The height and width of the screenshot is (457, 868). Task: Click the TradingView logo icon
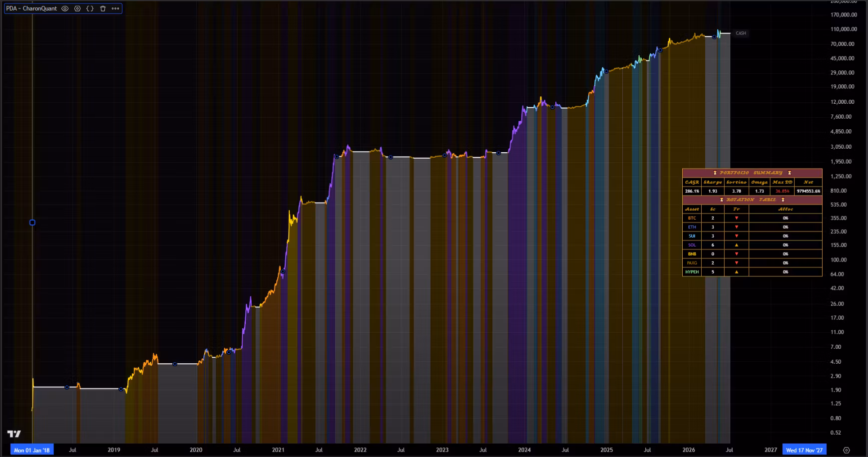14,434
